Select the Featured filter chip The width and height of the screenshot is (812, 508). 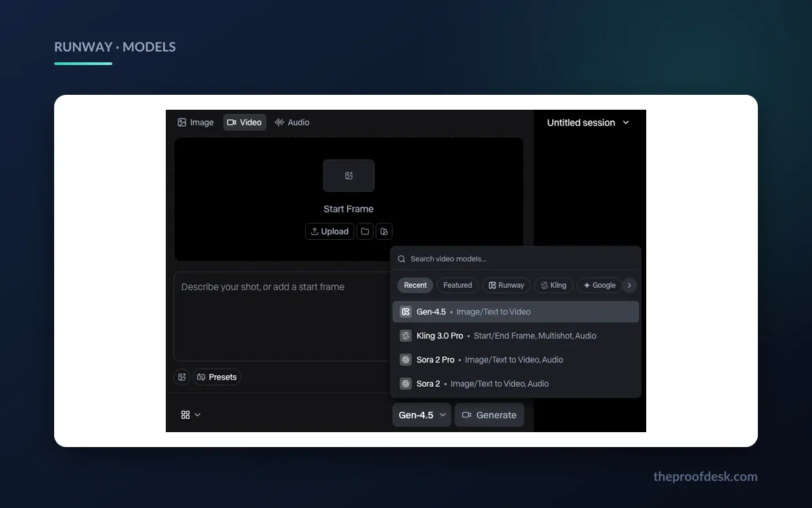tap(457, 285)
